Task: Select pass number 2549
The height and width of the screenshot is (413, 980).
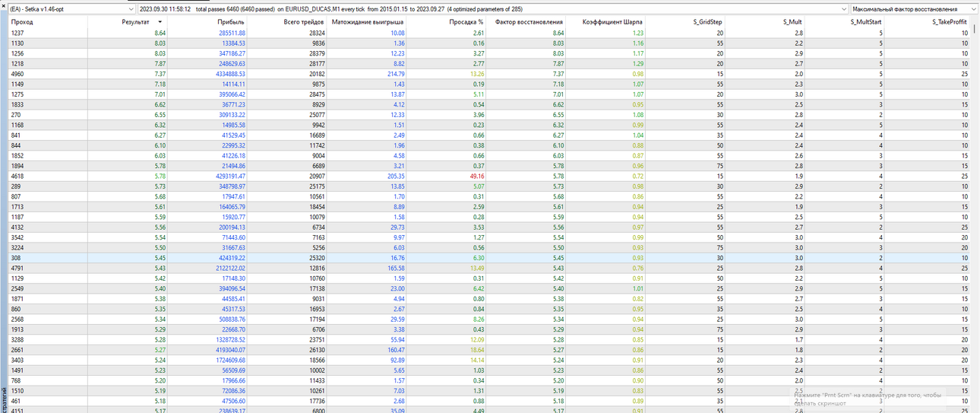Action: click(17, 288)
